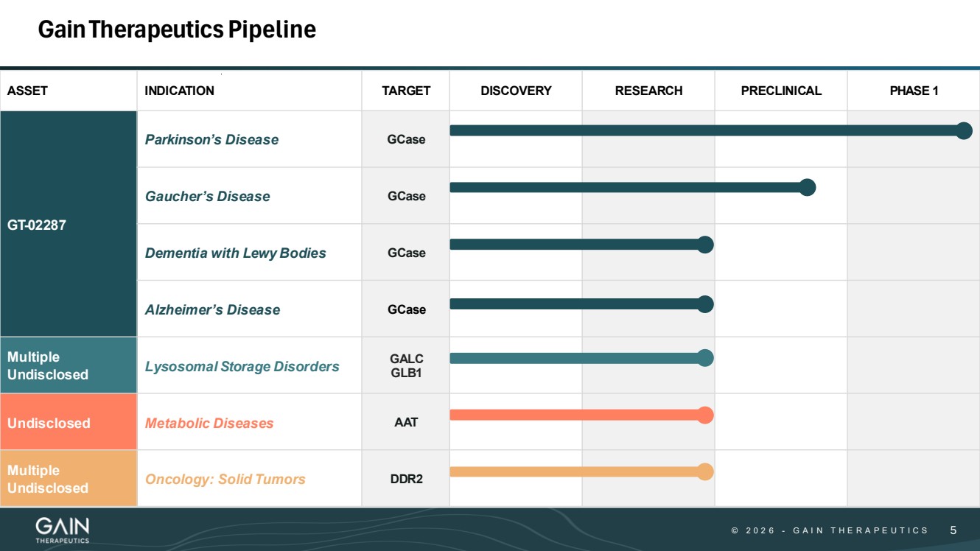Screen dimensions: 980x551
Task: Select the Oncology Solid Tumors progress bar
Action: click(575, 471)
